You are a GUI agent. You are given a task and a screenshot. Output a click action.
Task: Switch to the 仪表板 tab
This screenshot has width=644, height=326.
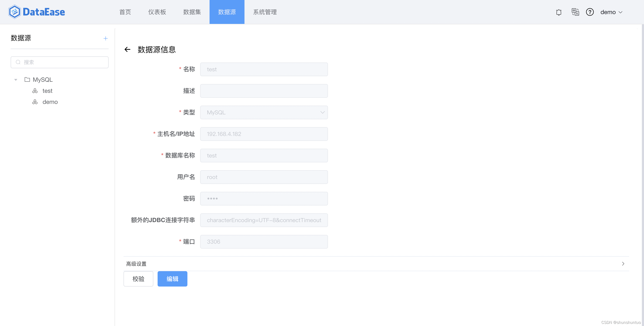click(157, 12)
